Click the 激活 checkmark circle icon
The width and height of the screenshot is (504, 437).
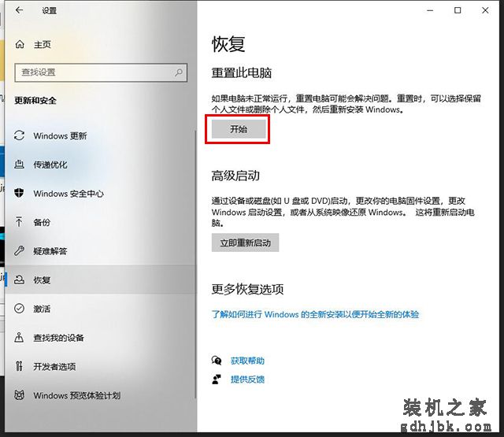coord(19,309)
